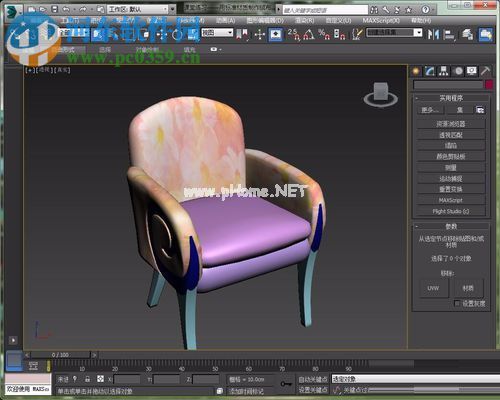The width and height of the screenshot is (500, 400).
Task: Click the 更多... button
Action: [431, 110]
